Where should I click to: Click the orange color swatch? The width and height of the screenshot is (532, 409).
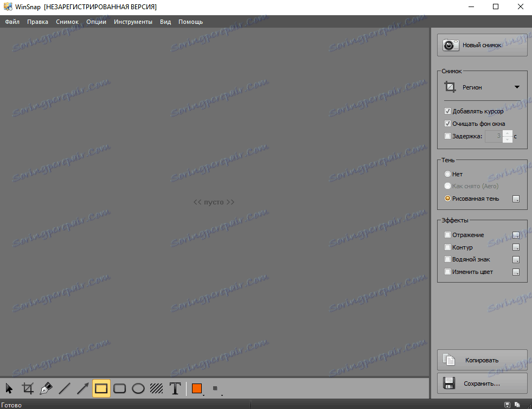coord(197,388)
